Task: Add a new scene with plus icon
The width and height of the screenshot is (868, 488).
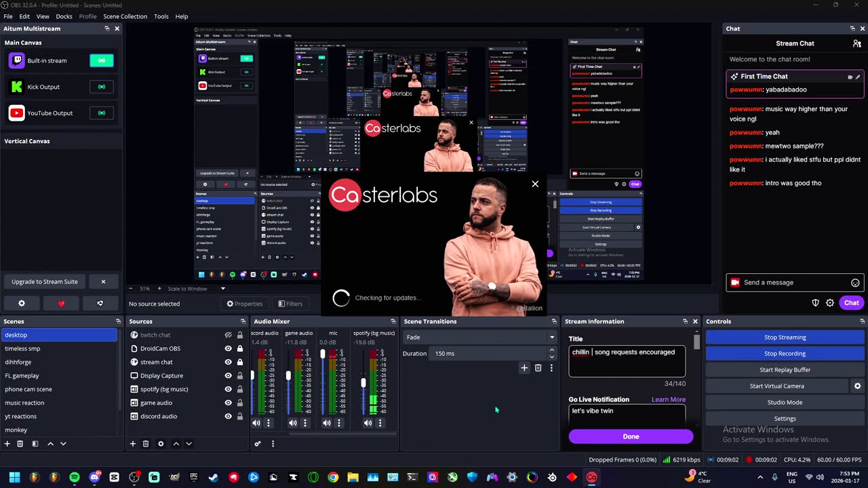Action: coord(7,444)
